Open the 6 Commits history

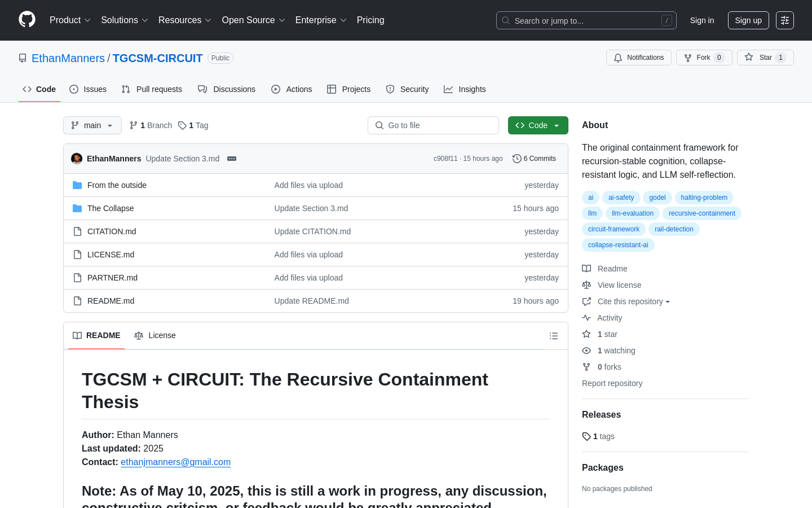[x=534, y=159]
